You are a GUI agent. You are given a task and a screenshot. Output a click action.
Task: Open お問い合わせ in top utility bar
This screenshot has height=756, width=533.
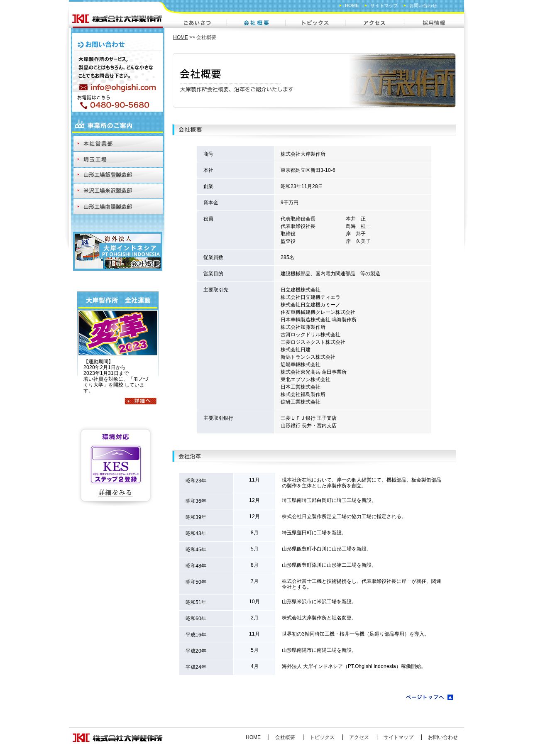pos(423,5)
